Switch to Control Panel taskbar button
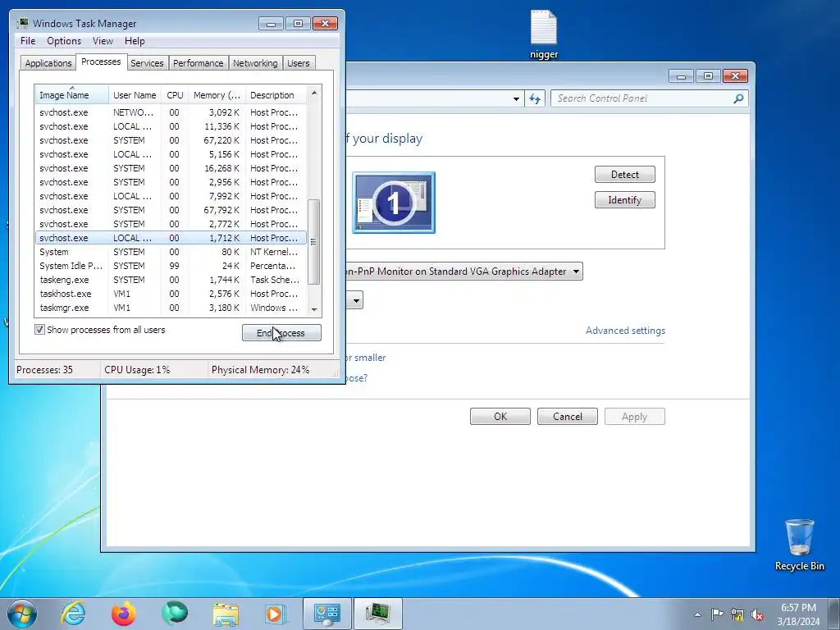The width and height of the screenshot is (840, 630). 326,614
